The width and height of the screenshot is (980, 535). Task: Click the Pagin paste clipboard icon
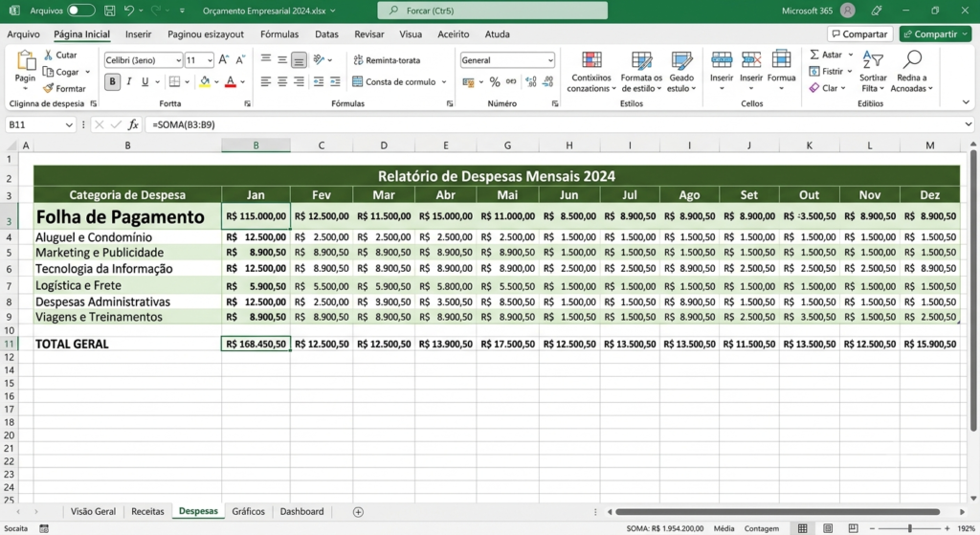(25, 60)
